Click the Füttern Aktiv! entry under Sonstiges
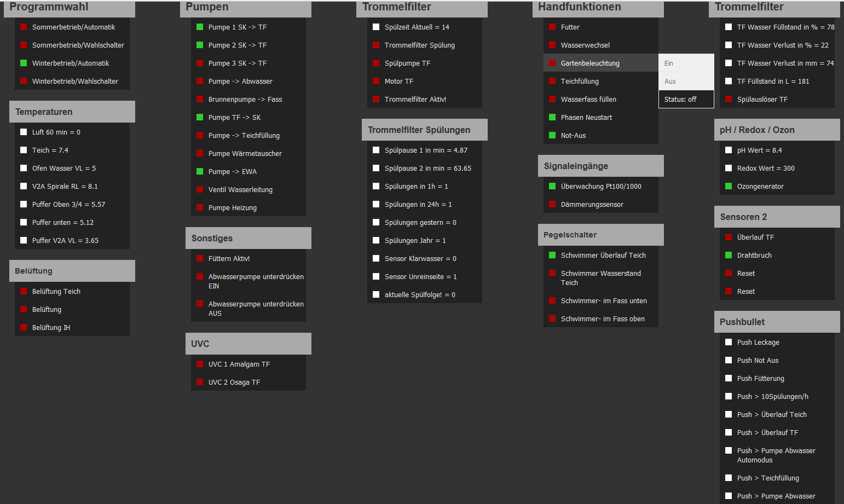This screenshot has width=844, height=504. [x=229, y=259]
